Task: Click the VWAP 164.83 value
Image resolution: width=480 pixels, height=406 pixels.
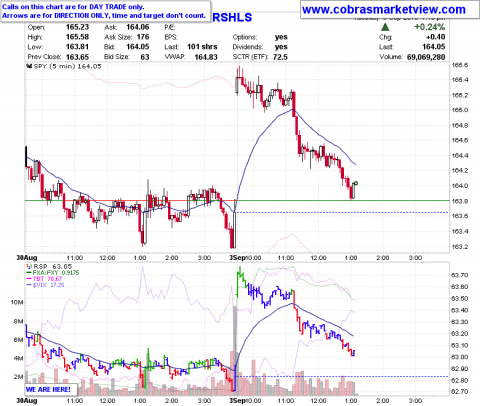Action: click(x=206, y=57)
